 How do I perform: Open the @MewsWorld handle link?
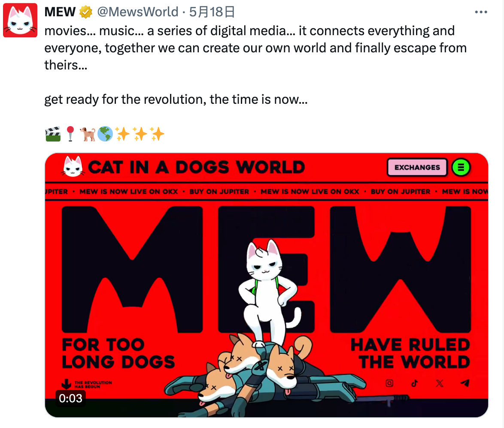(x=137, y=12)
